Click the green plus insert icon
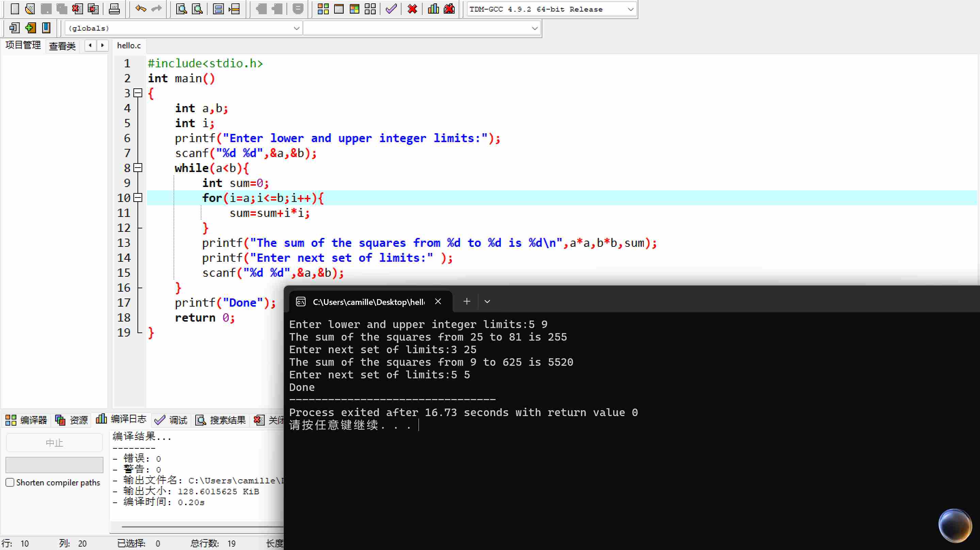 (30, 28)
